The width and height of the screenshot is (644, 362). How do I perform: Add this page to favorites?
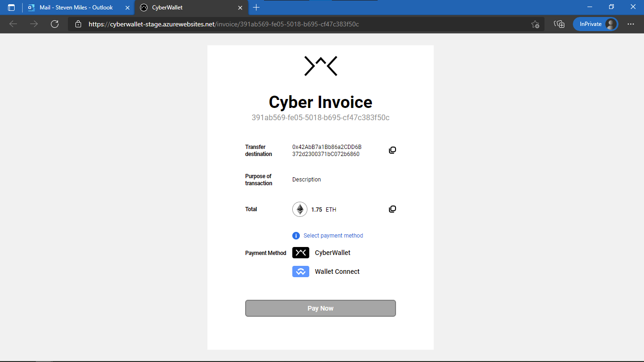535,24
